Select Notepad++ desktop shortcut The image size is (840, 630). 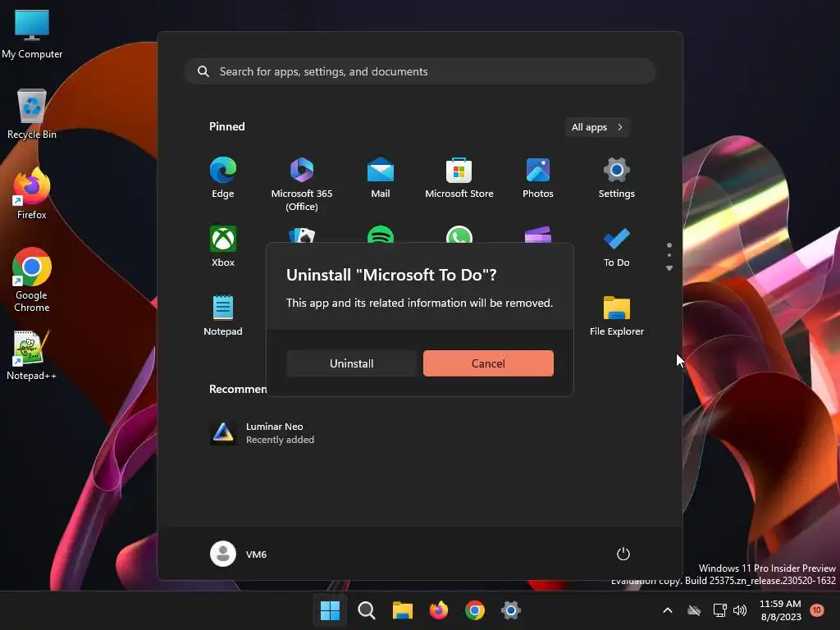(32, 355)
